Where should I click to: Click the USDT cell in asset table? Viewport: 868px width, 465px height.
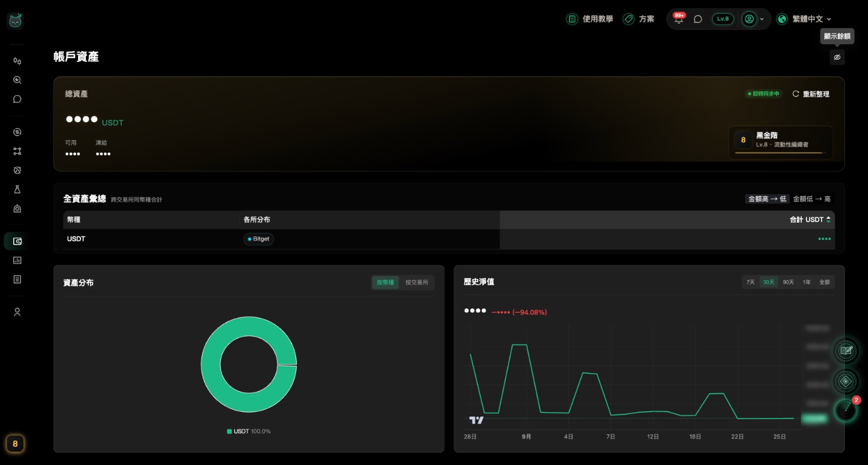(76, 239)
